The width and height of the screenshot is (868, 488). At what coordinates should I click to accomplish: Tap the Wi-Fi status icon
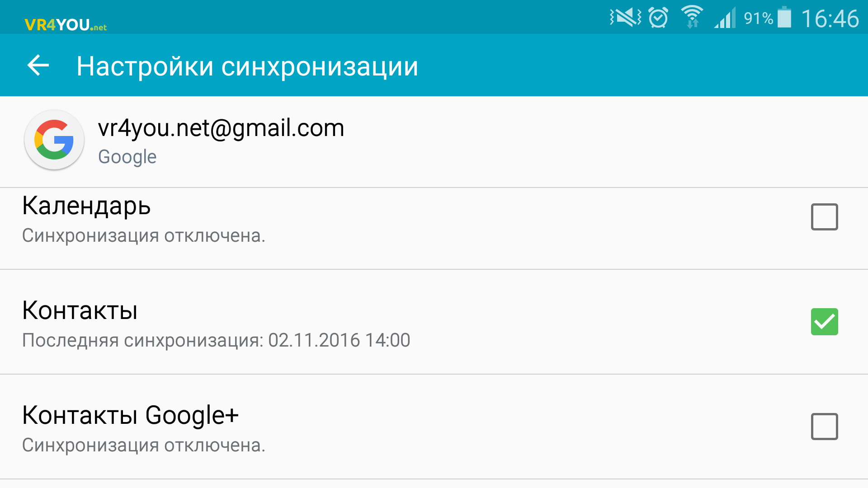point(692,17)
